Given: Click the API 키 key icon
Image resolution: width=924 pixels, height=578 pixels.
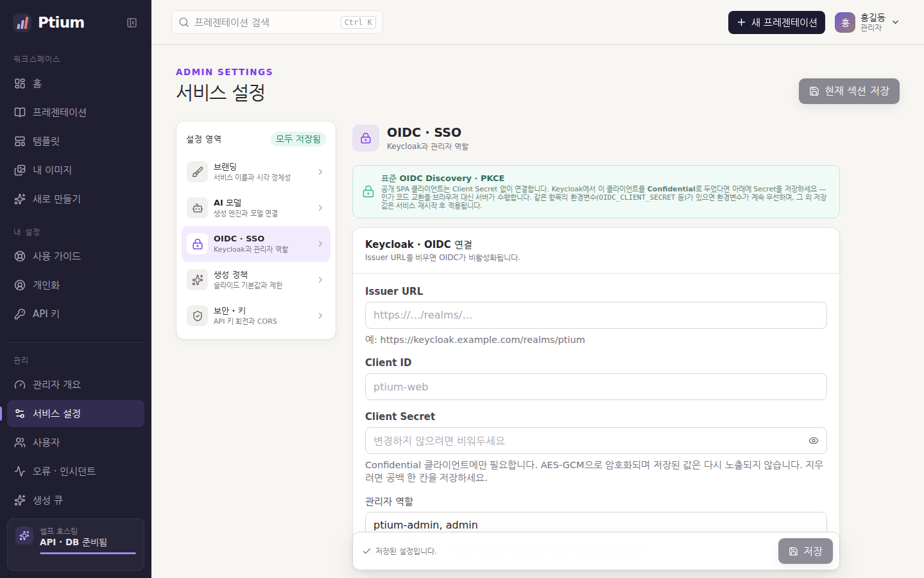Looking at the screenshot, I should coord(20,314).
